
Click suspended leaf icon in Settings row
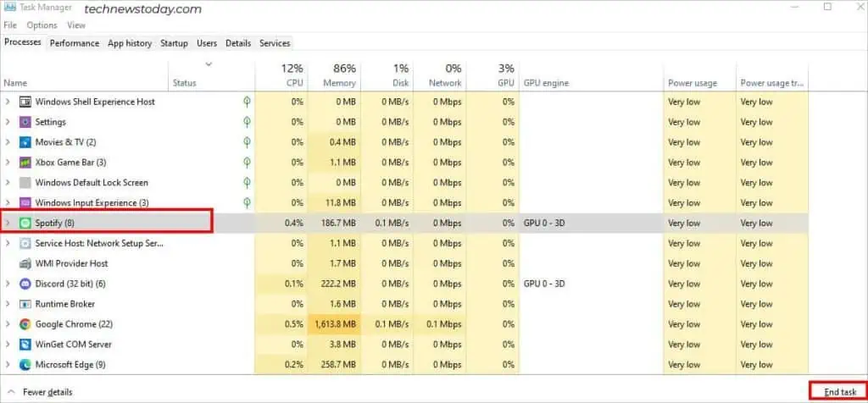point(248,122)
